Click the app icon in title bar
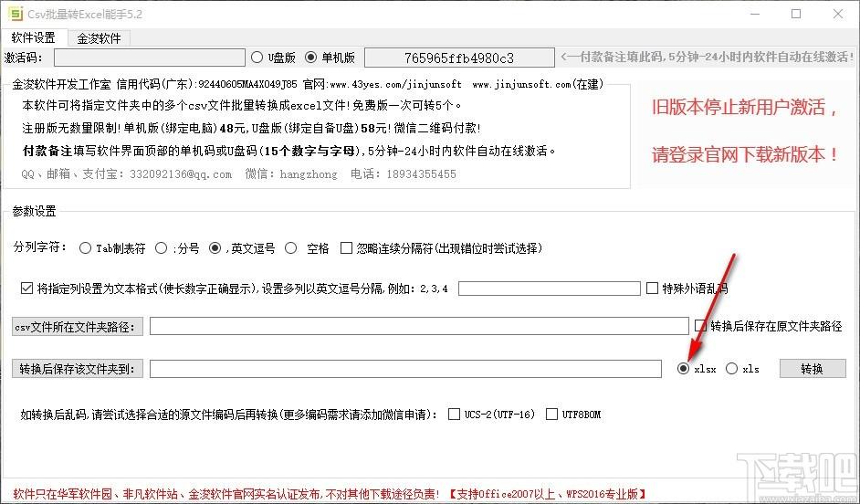 coord(15,13)
